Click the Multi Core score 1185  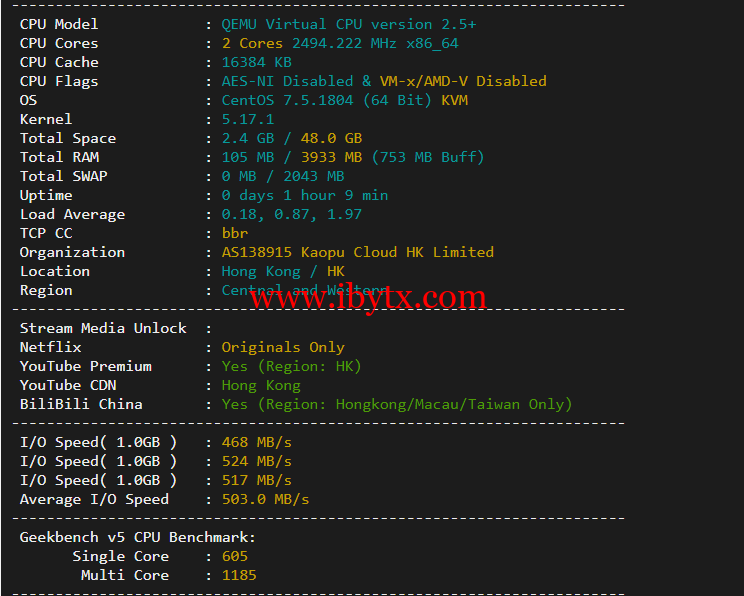coord(239,575)
